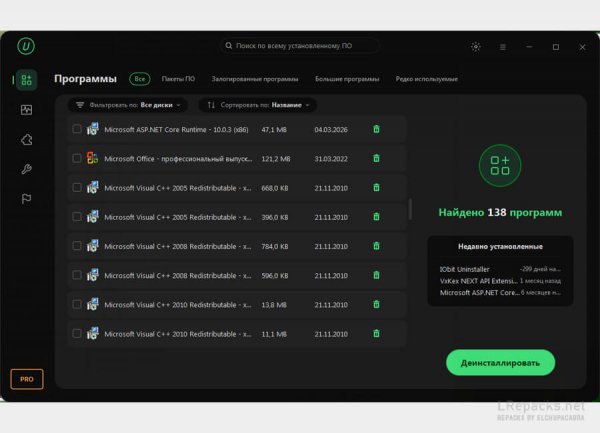Check Visual C++ 2005 Redistributable 668,0 KB box
600x433 pixels.
(x=77, y=187)
